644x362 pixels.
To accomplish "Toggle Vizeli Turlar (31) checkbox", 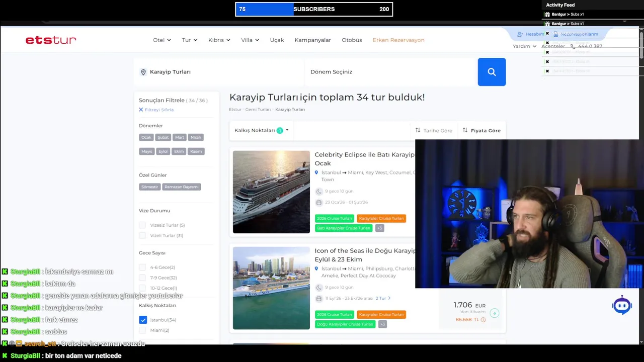I will 142,236.
